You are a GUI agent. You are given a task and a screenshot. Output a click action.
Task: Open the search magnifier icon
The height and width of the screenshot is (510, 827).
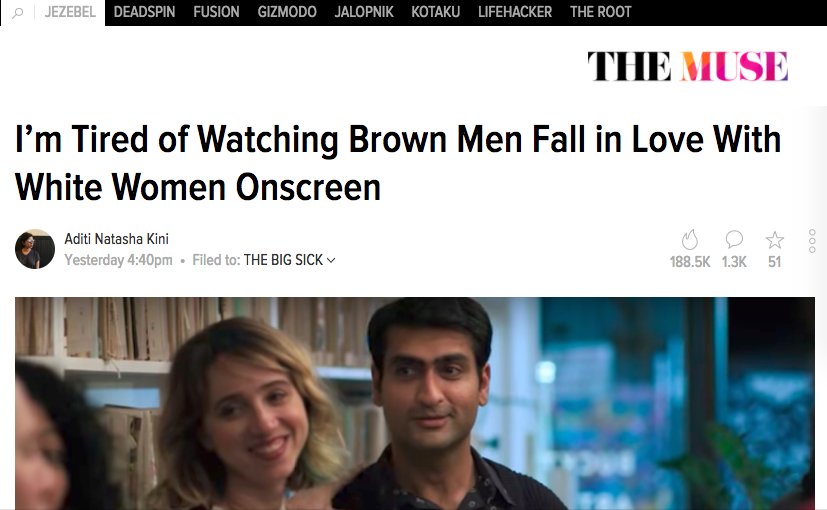click(x=17, y=13)
